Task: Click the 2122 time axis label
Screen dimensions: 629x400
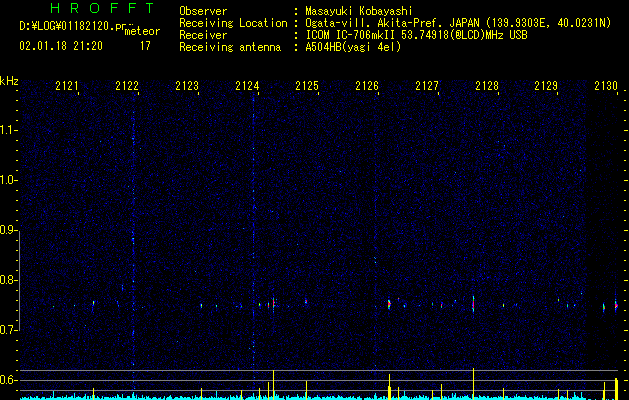Action: point(127,86)
